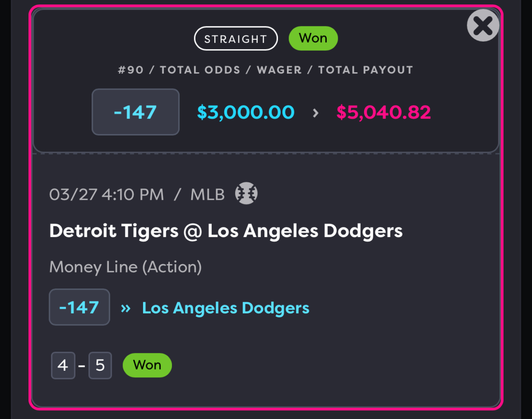The image size is (532, 419).
Task: Select the -147 total odds box
Action: (135, 112)
